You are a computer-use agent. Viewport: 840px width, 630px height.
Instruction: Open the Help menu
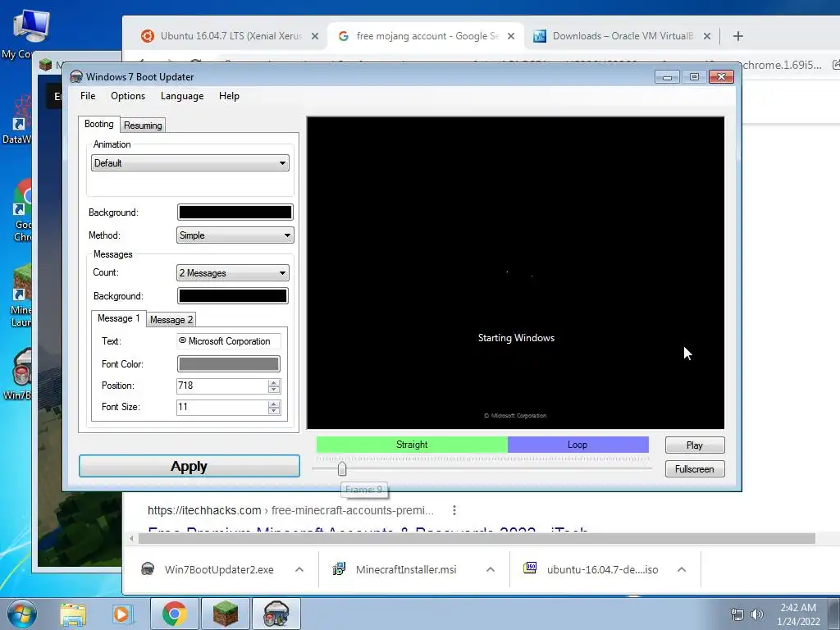229,96
